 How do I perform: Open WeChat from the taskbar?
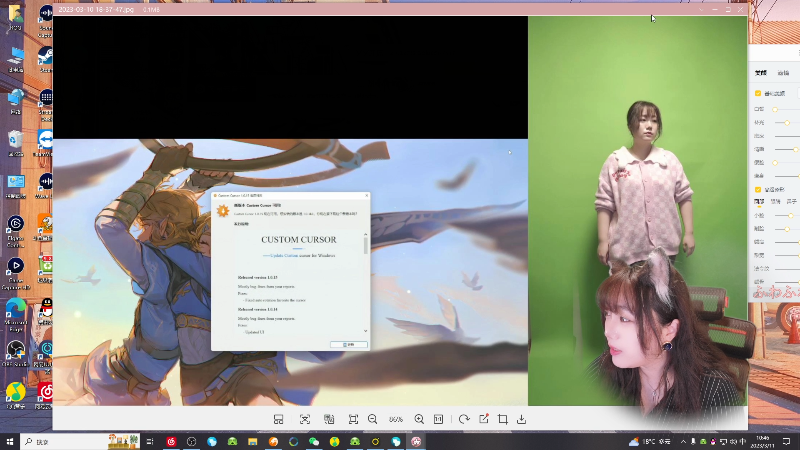[314, 441]
